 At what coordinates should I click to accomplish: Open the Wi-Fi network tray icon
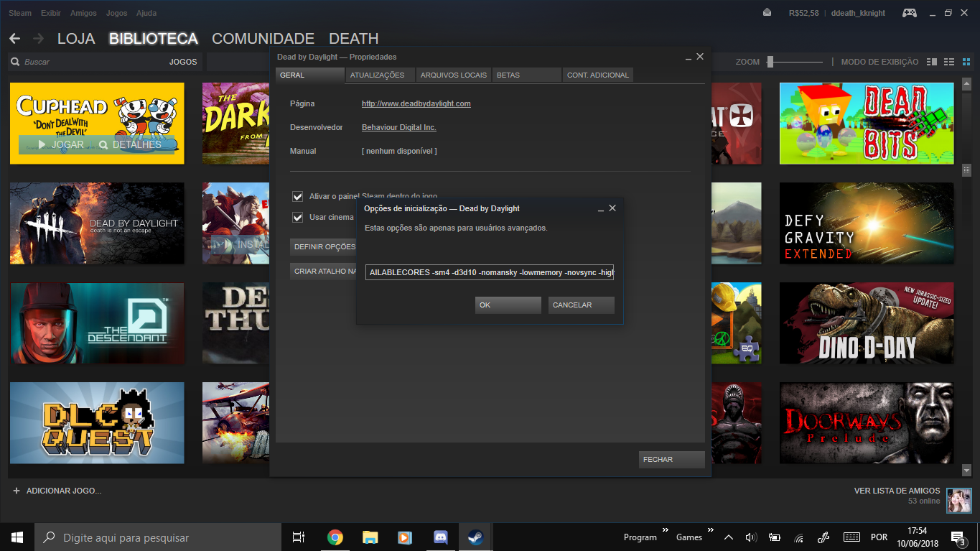(798, 537)
